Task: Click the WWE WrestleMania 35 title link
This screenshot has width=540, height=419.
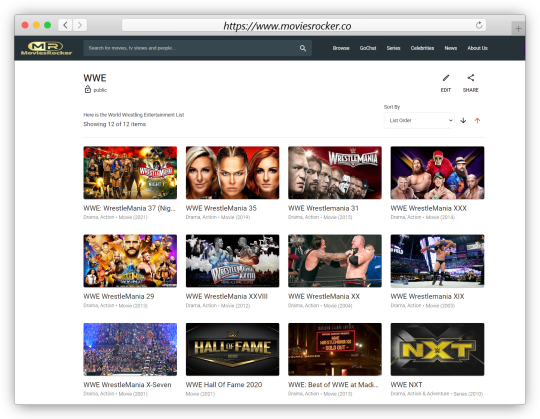Action: tap(221, 208)
